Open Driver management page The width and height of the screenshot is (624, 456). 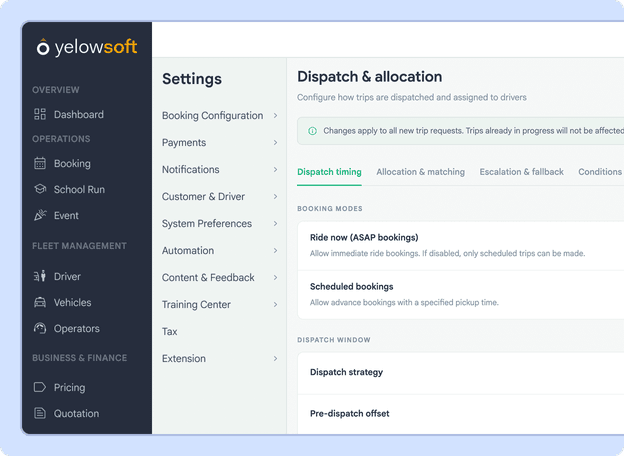(67, 277)
